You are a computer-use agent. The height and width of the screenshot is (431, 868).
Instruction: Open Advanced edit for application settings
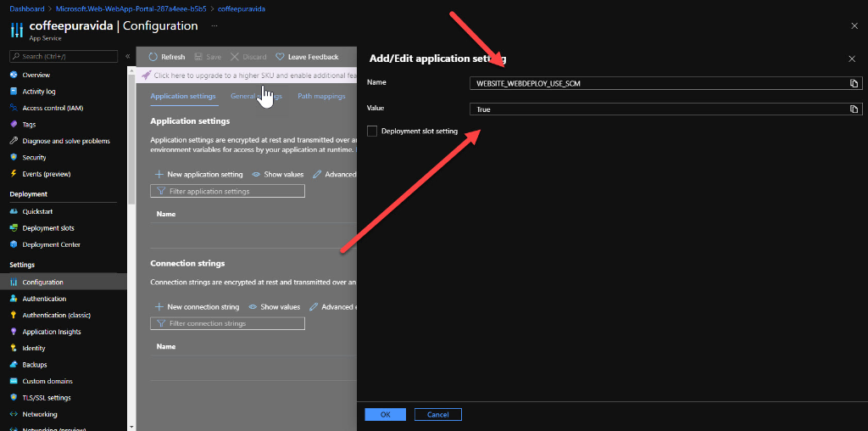click(334, 175)
